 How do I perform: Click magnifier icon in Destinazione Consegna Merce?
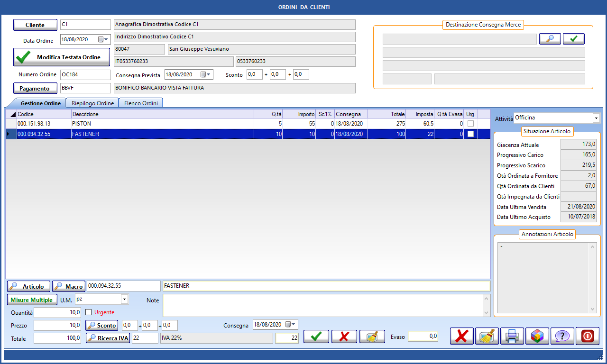pyautogui.click(x=550, y=39)
